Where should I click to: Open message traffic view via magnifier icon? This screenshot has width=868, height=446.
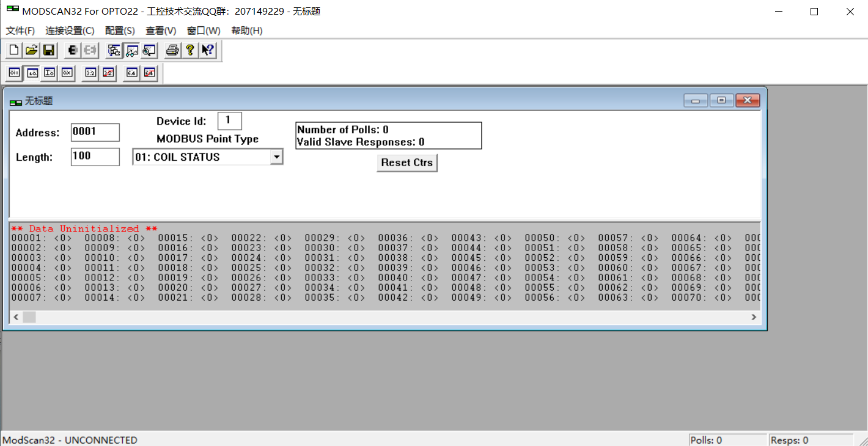[149, 49]
